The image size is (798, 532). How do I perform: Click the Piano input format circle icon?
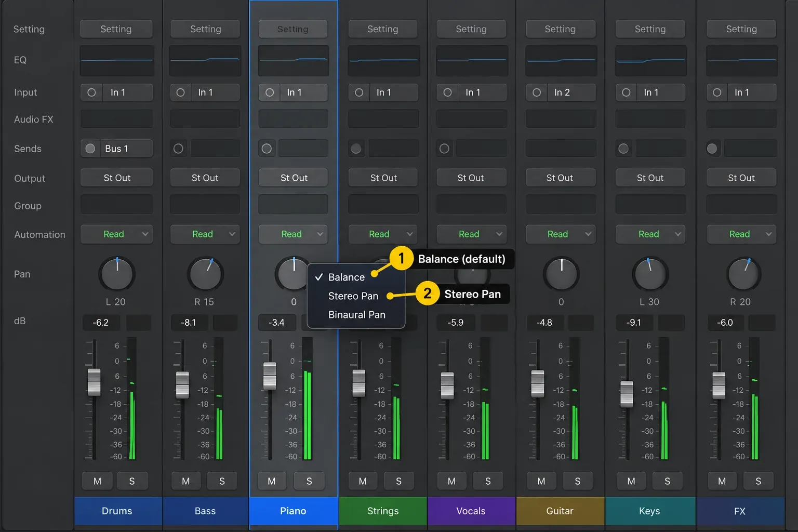[x=270, y=92]
